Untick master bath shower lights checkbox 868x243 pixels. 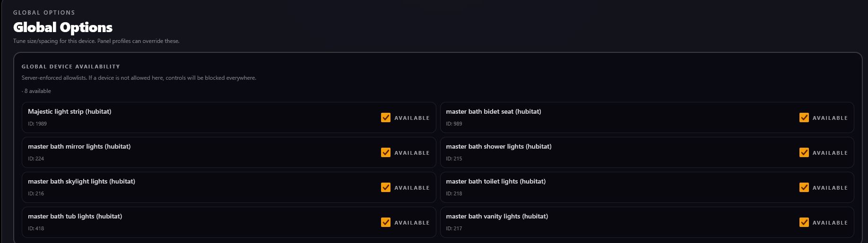pyautogui.click(x=804, y=152)
